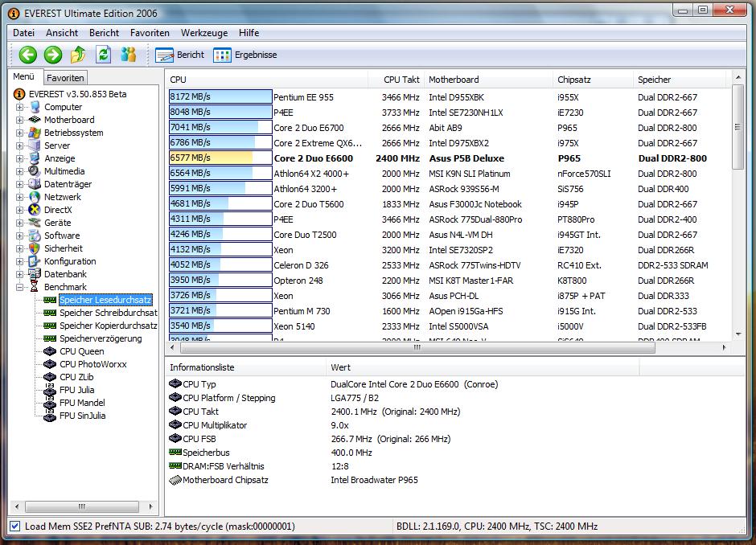Click the FPU Julia benchmark icon

[x=50, y=390]
